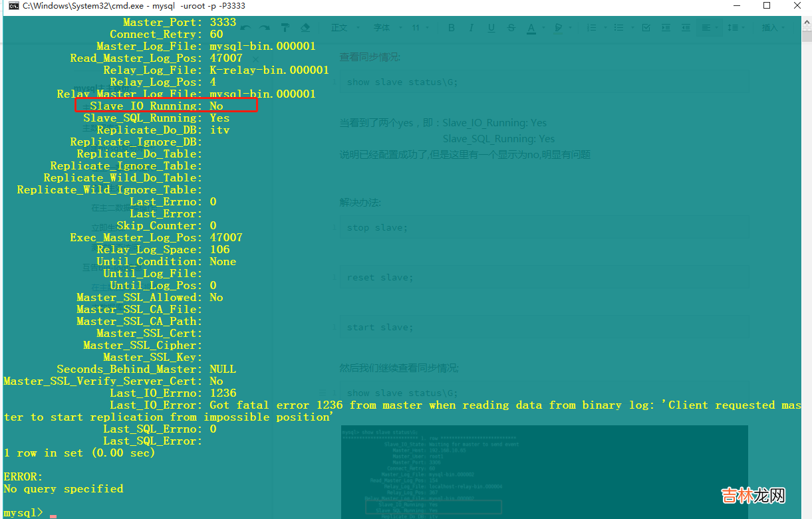This screenshot has width=812, height=519.
Task: Click the font color A button
Action: 531,28
